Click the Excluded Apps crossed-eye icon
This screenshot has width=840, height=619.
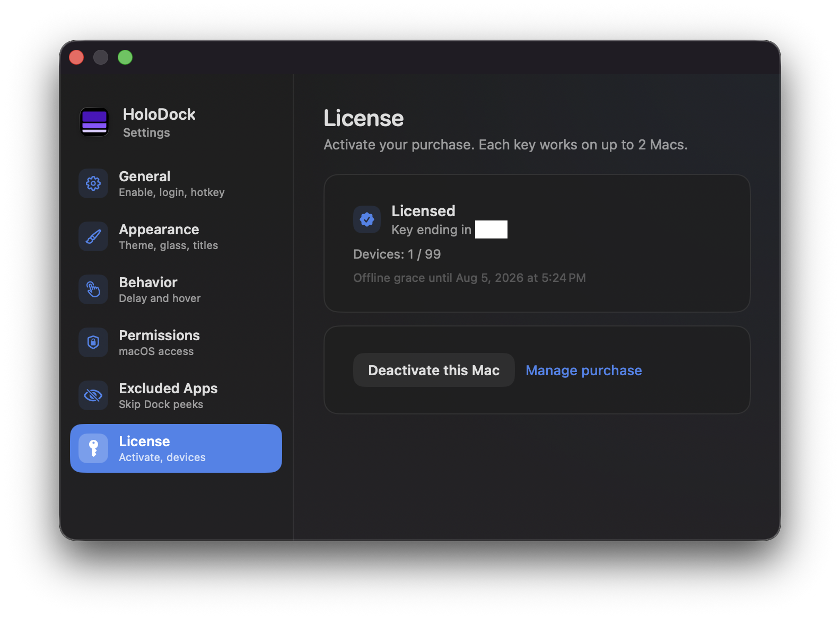93,395
